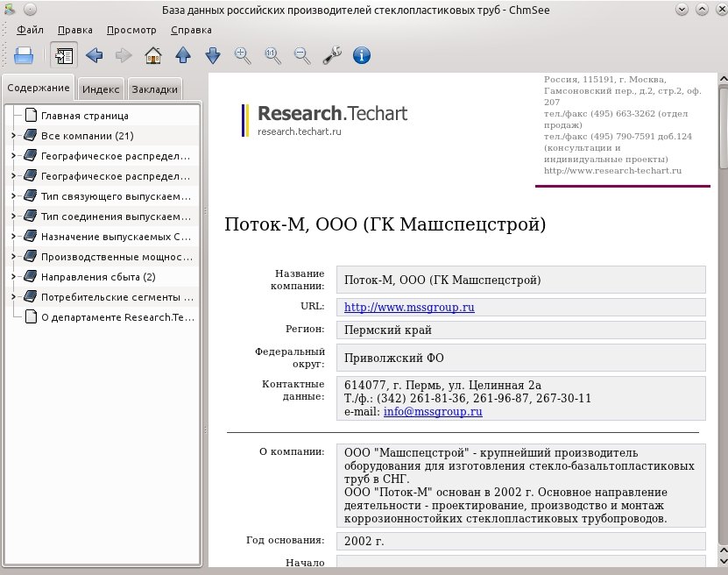Jump to previous topic up arrow
The image size is (728, 575).
tap(183, 56)
